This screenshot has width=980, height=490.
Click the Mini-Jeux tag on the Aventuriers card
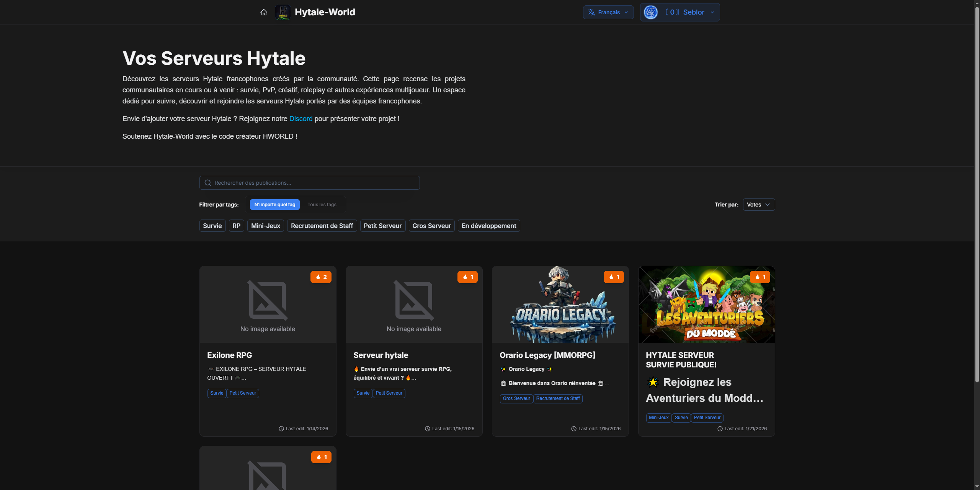click(x=659, y=418)
